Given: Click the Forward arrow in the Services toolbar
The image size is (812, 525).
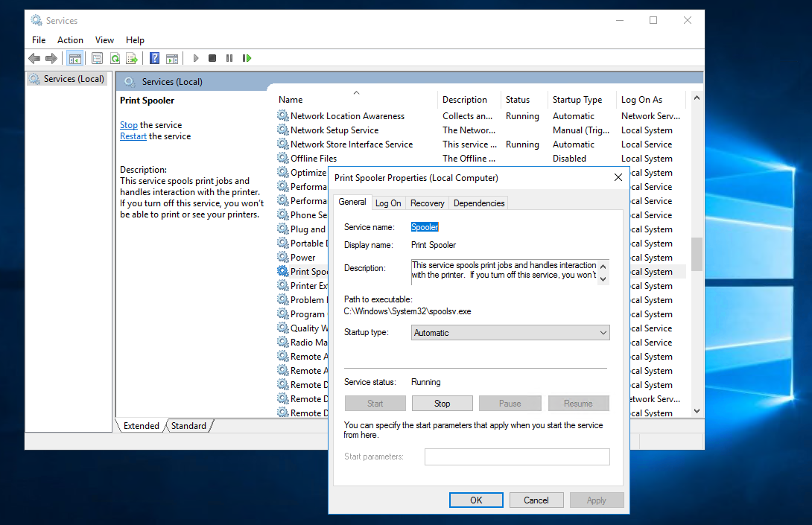Looking at the screenshot, I should [x=51, y=59].
